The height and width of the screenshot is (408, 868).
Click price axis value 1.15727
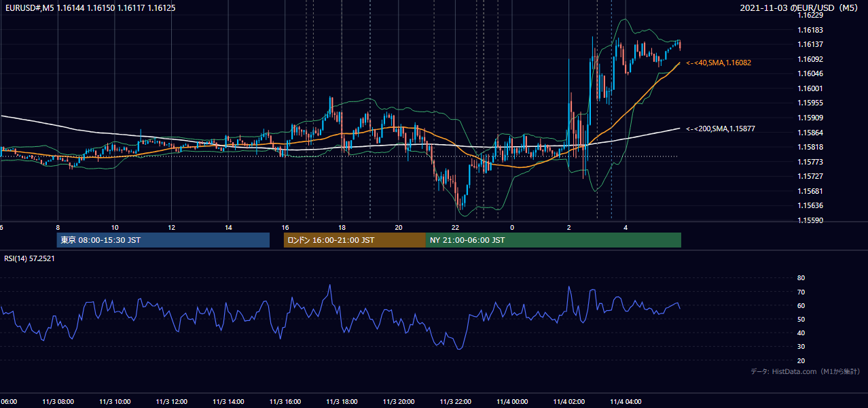click(x=810, y=176)
